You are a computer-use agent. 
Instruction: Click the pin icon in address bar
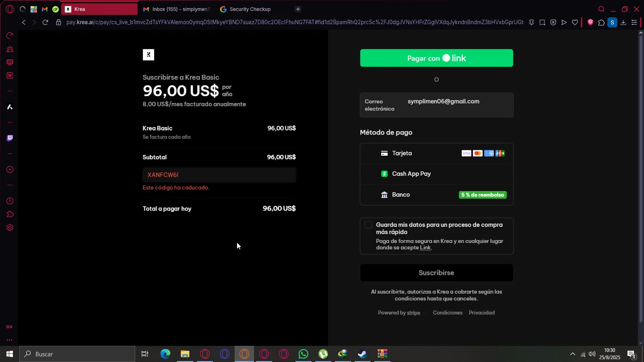tap(532, 22)
